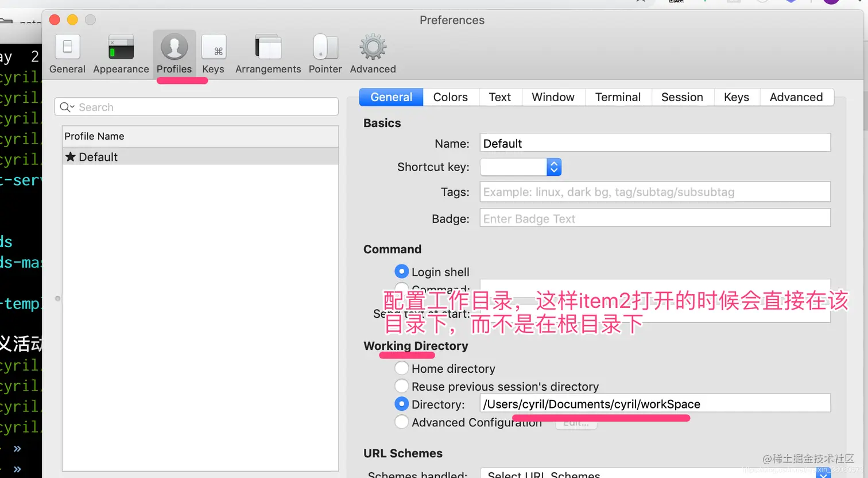Switch to the Terminal profile tab
The height and width of the screenshot is (478, 868).
pos(618,97)
